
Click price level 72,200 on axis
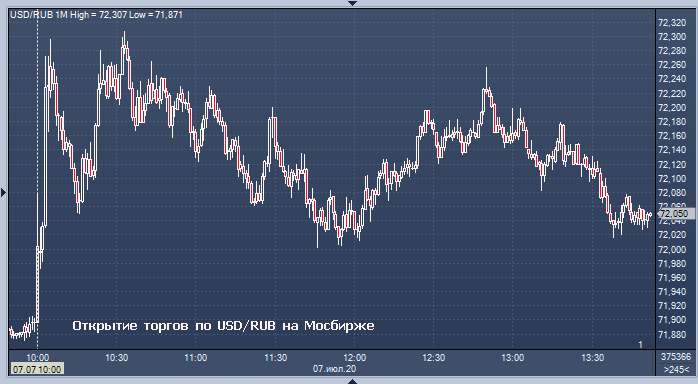tap(672, 108)
